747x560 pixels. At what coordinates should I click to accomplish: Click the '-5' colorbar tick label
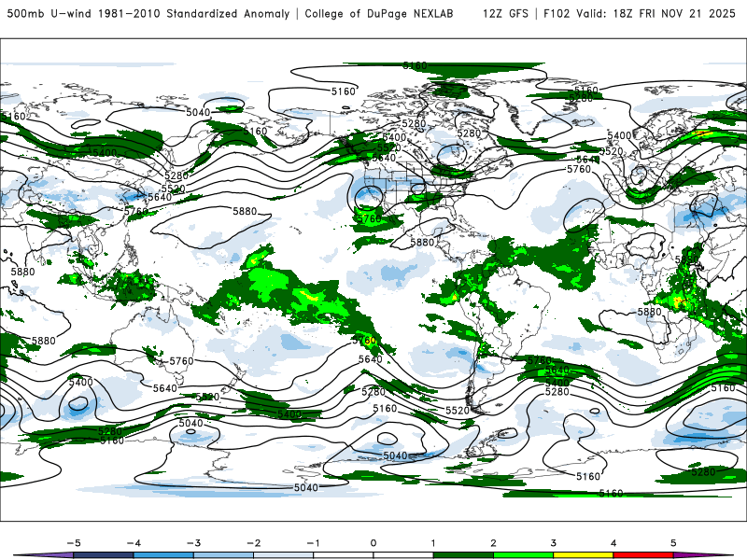coord(74,543)
